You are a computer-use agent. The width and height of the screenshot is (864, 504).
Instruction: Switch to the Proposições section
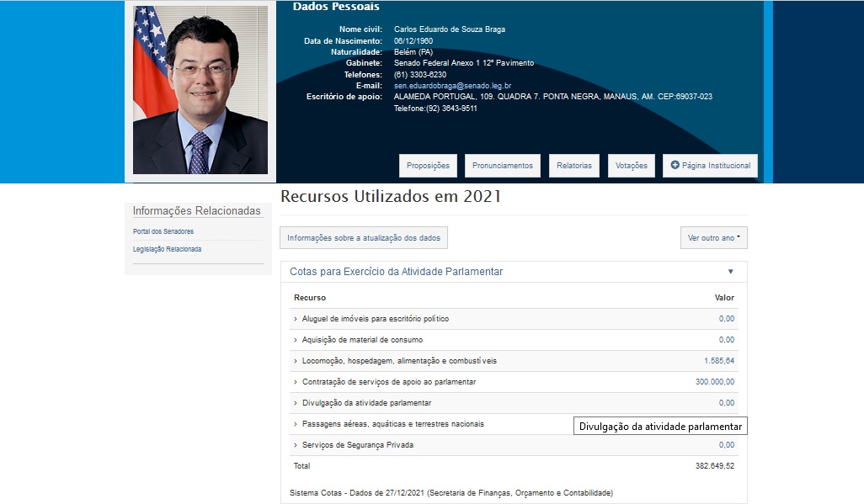[x=429, y=165]
